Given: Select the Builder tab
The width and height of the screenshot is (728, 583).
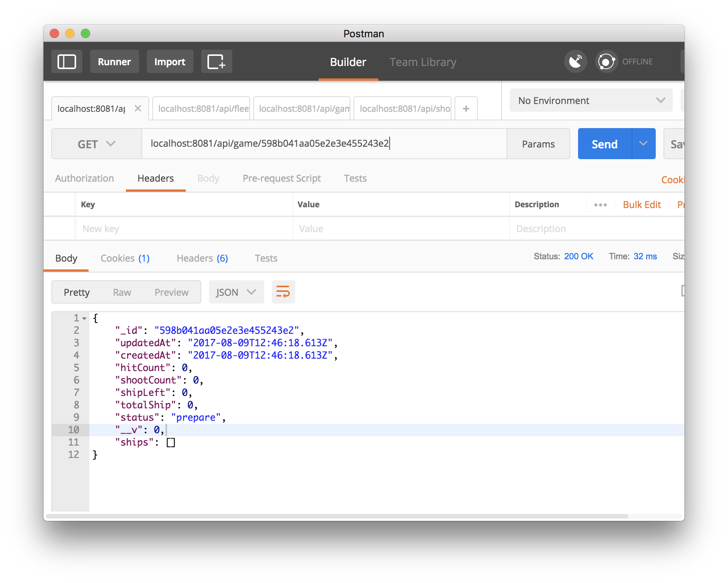Looking at the screenshot, I should (348, 62).
